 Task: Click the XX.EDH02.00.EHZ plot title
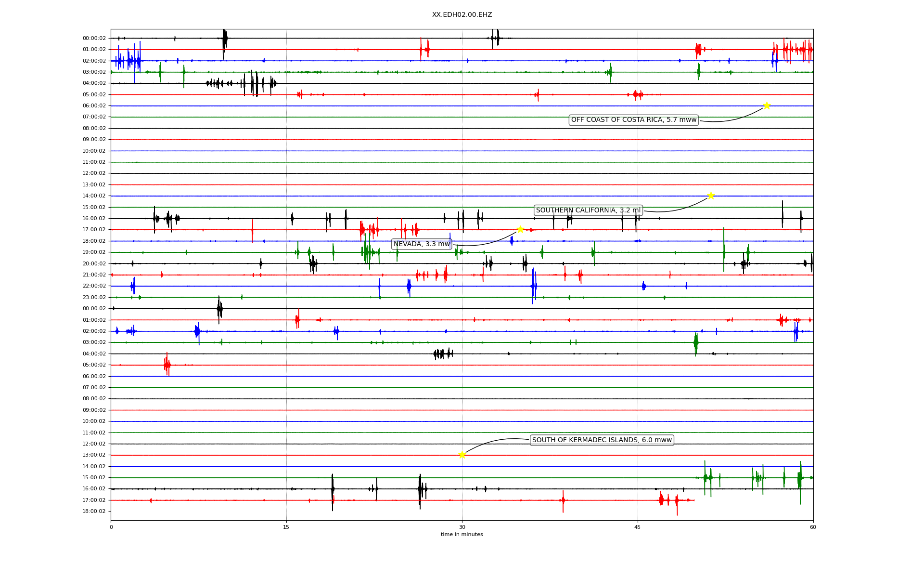[x=462, y=15]
